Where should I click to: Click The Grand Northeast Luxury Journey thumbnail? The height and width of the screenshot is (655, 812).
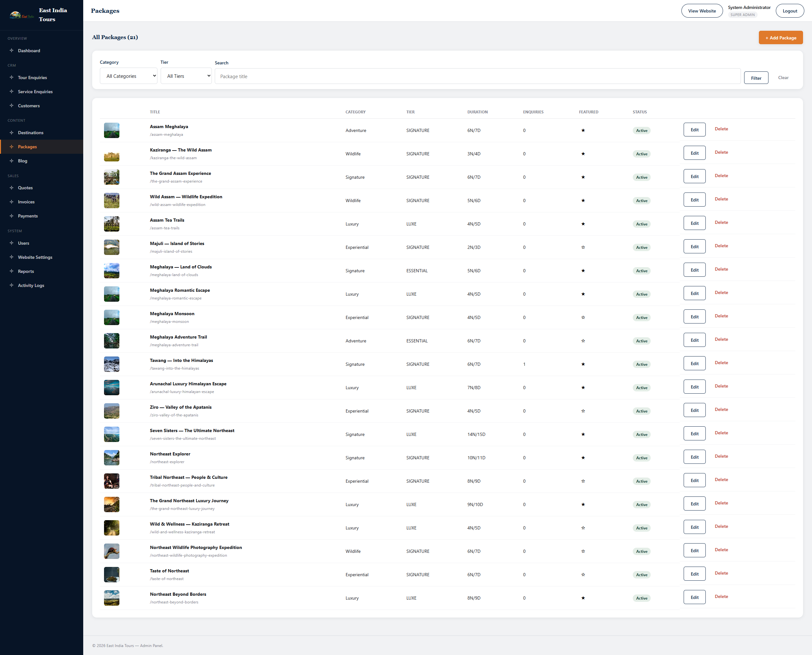pos(112,504)
